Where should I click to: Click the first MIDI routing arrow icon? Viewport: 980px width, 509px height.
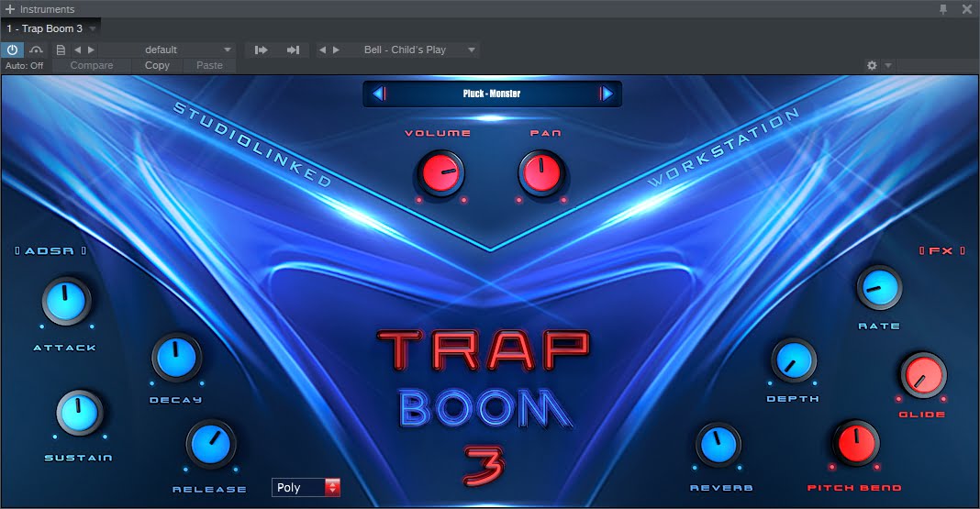pyautogui.click(x=262, y=50)
